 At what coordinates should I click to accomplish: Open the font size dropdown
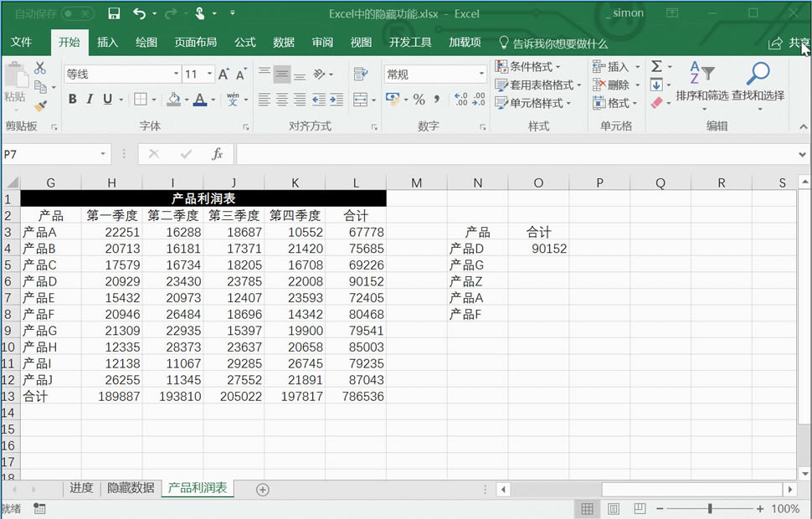tap(209, 74)
